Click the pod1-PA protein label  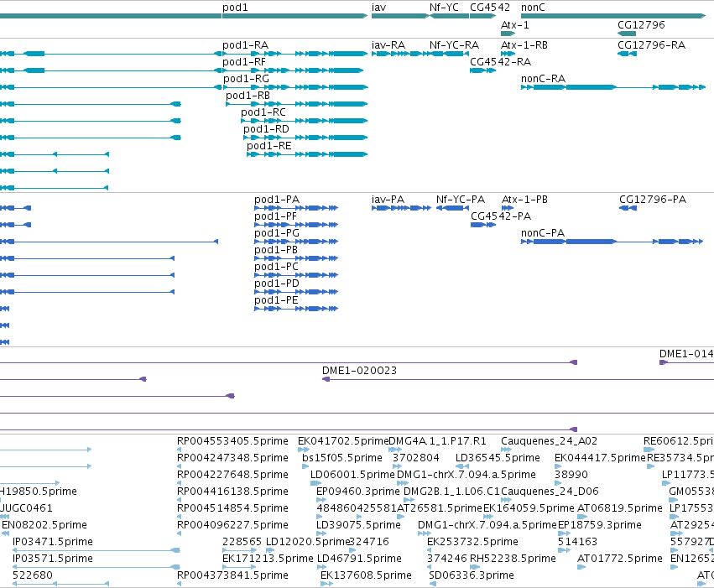pos(277,200)
